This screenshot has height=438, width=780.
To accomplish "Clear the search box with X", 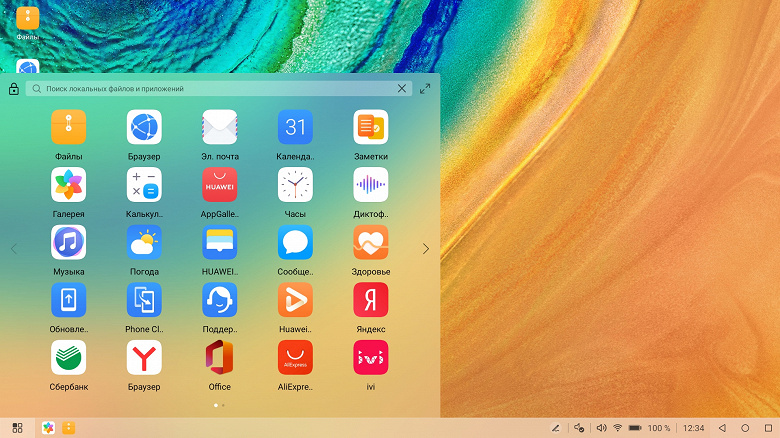I will [402, 89].
